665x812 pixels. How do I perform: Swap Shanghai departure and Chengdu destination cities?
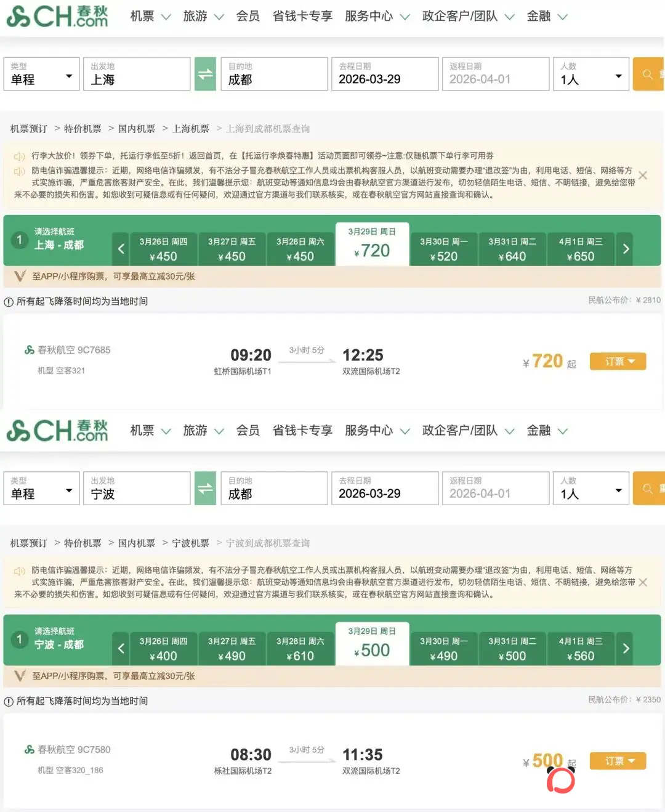coord(205,74)
